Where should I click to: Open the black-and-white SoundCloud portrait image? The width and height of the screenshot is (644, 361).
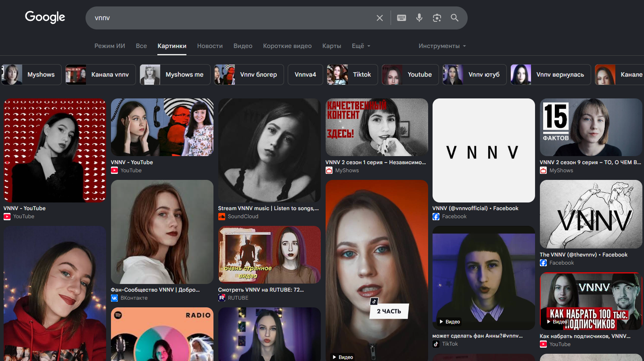270,150
